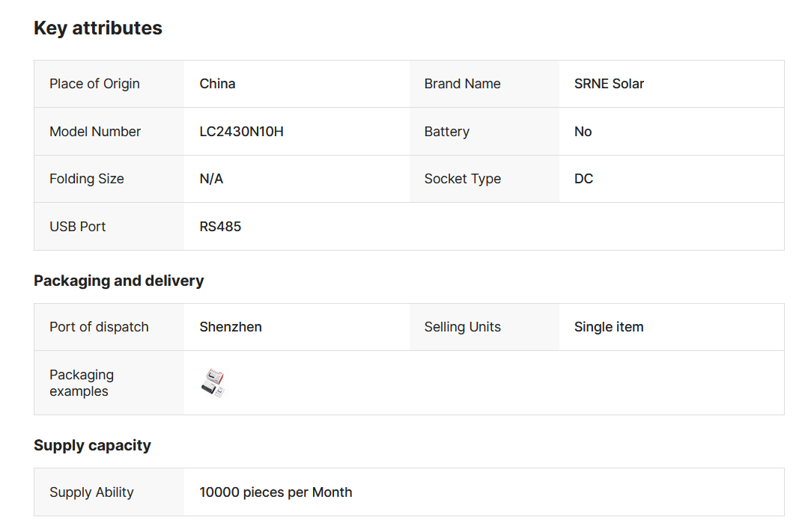
Task: Click the SRNE Solar brand value
Action: click(609, 84)
